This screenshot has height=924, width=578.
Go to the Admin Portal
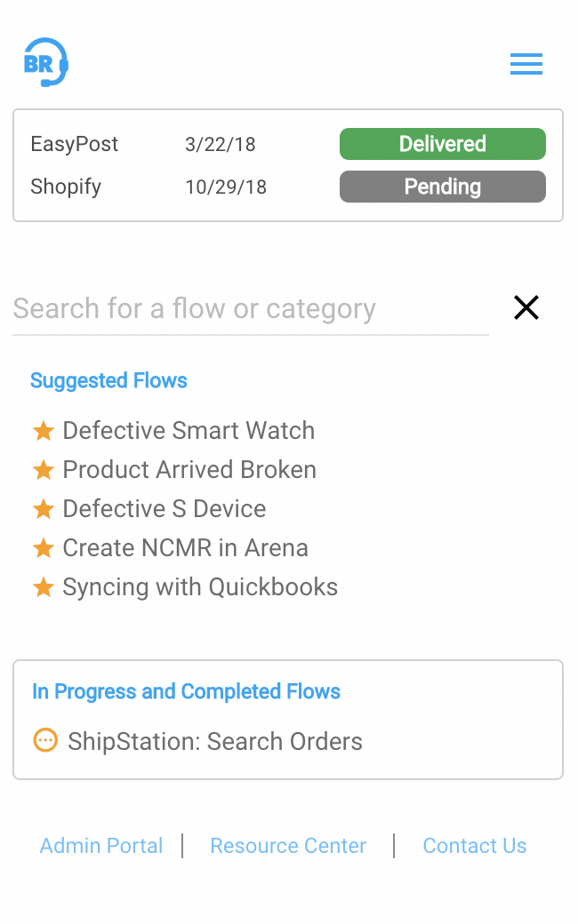pyautogui.click(x=101, y=846)
